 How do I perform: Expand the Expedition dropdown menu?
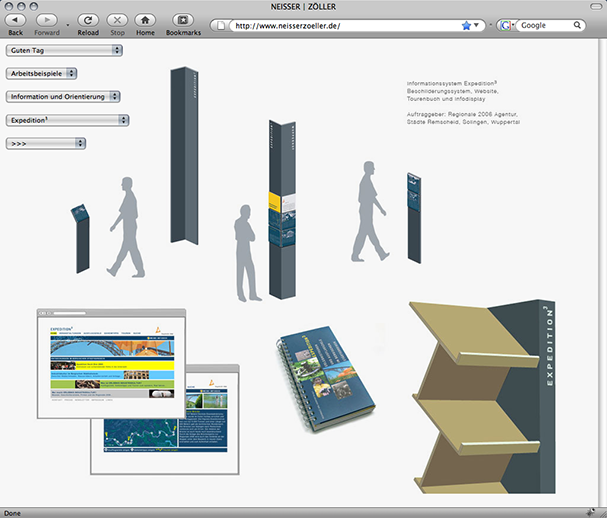(x=67, y=120)
